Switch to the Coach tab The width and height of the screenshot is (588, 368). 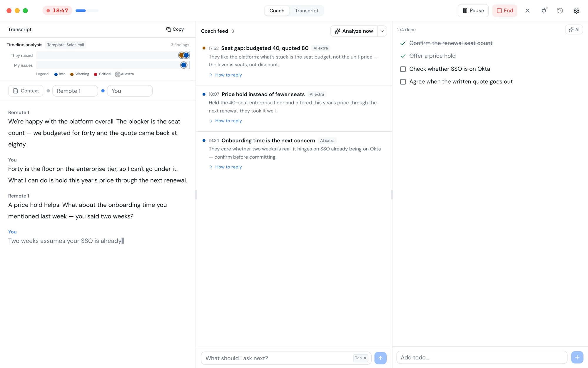(x=277, y=11)
